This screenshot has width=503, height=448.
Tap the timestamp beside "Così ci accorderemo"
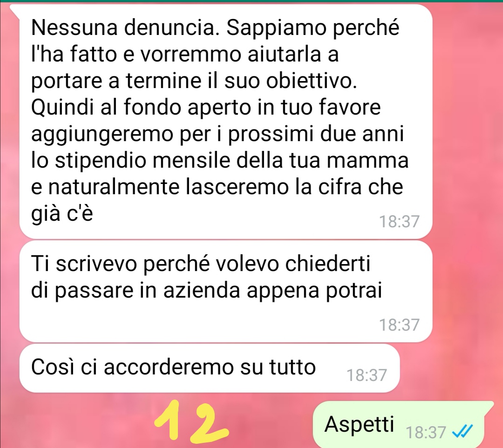pos(367,375)
